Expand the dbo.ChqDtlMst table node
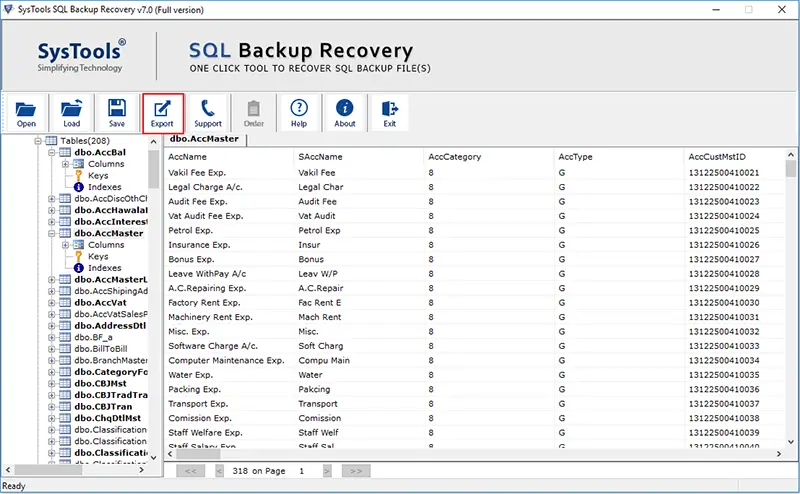Viewport: 800px width, 494px height. [x=52, y=418]
